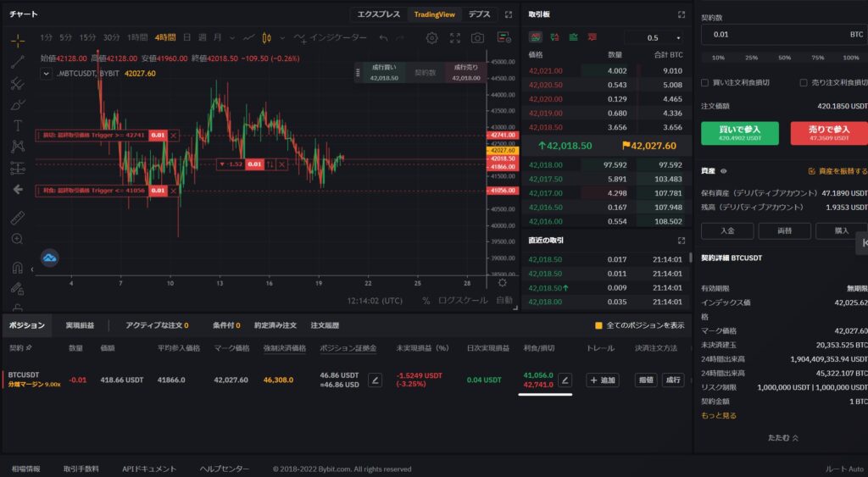The height and width of the screenshot is (477, 868).
Task: Open the order book 0.5 grouping dropdown
Action: pos(655,37)
